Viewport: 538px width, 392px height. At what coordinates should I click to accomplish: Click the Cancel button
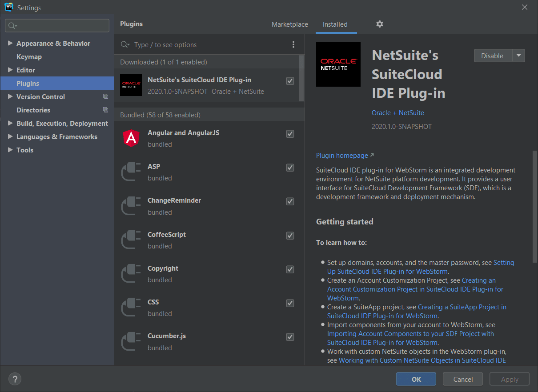point(463,379)
